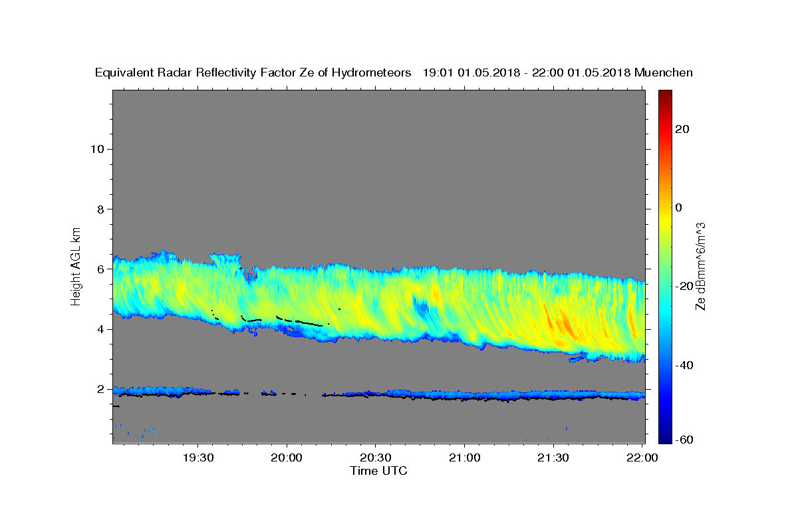Click the 21:00 time axis label
Screen dimensions: 798x532
464,458
